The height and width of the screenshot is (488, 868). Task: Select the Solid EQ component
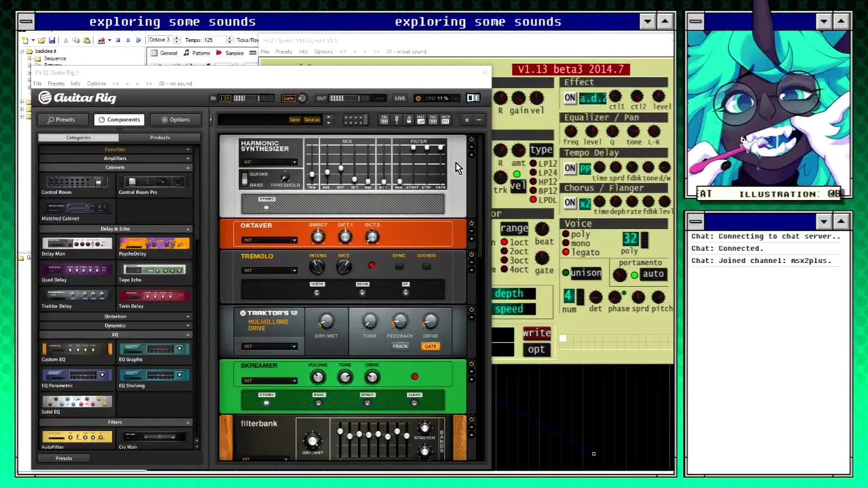click(76, 405)
